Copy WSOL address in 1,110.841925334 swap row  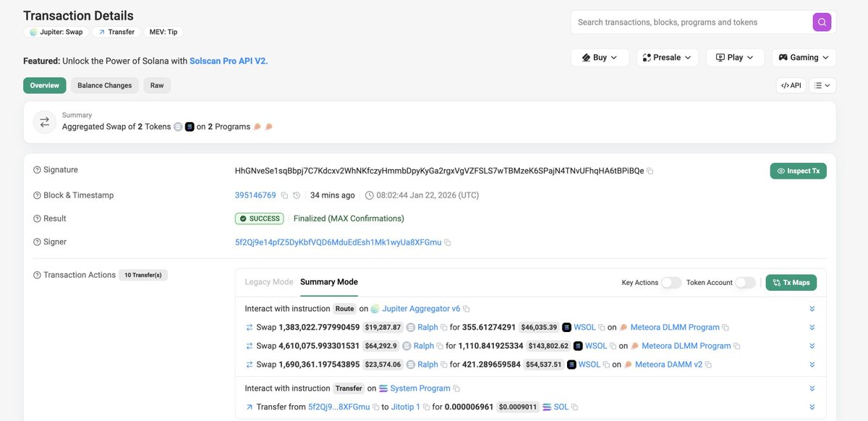[613, 346]
